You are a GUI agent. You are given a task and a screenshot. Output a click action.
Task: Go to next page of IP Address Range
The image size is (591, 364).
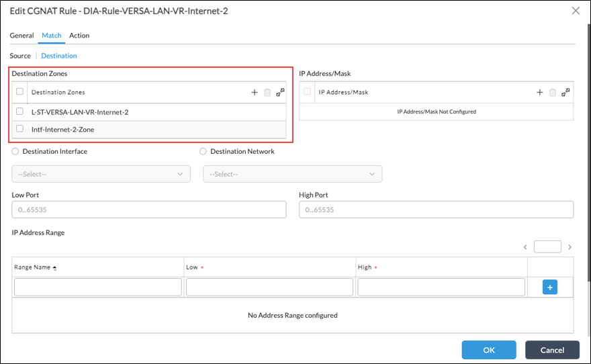[570, 247]
